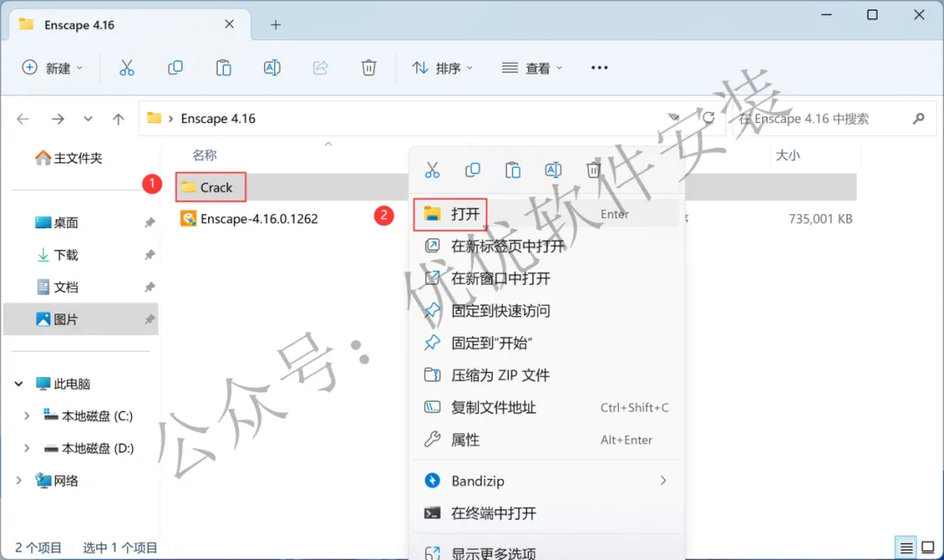Screen dimensions: 944x560
Task: Open a new tab with plus button
Action: [x=275, y=24]
